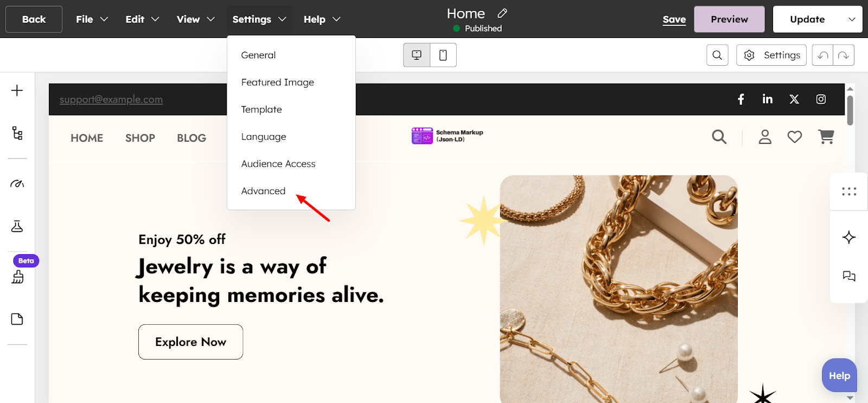Click the Save link
Screen dimensions: 868x403
[674, 20]
